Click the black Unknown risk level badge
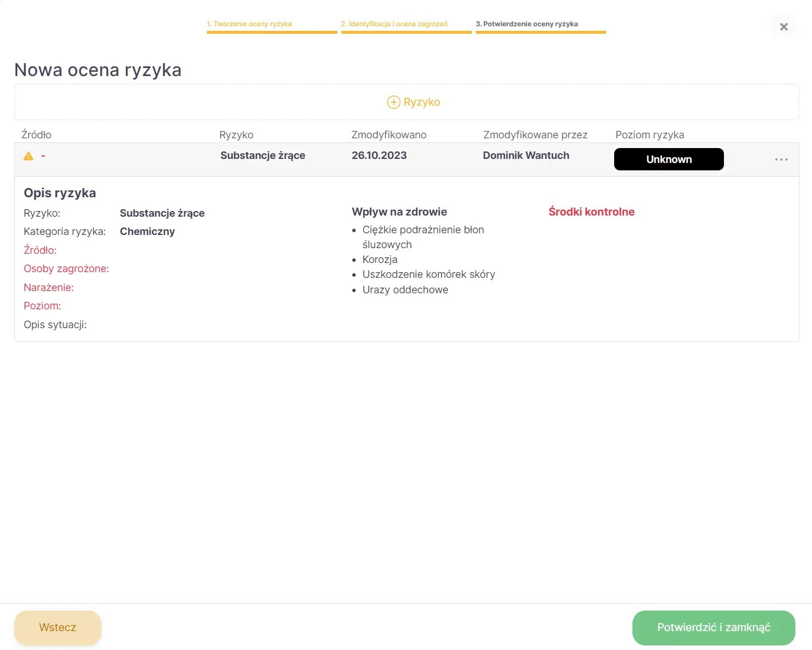Viewport: 812px width, 650px height. click(x=668, y=159)
